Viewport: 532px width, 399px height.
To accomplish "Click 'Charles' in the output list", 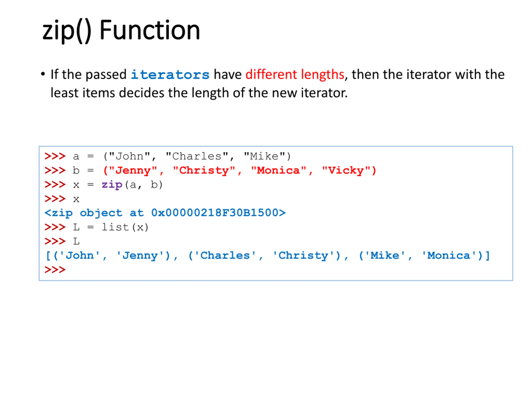I will [x=225, y=255].
